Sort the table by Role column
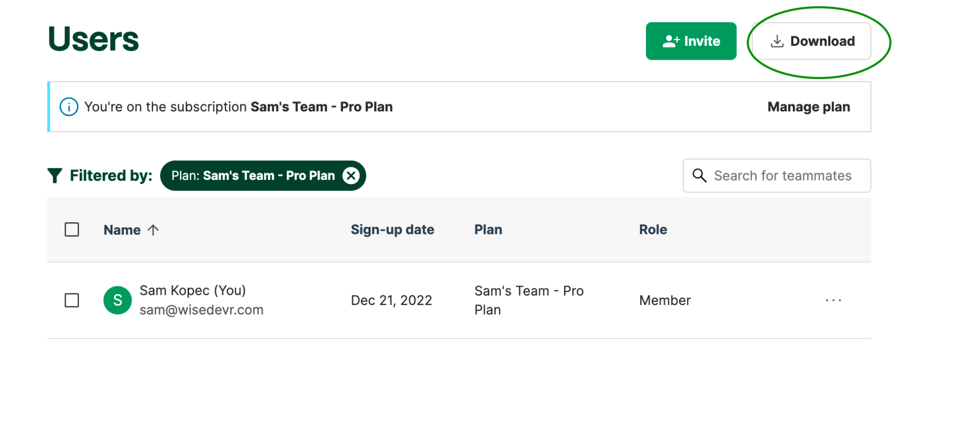Screen dimensions: 980x426 [653, 230]
